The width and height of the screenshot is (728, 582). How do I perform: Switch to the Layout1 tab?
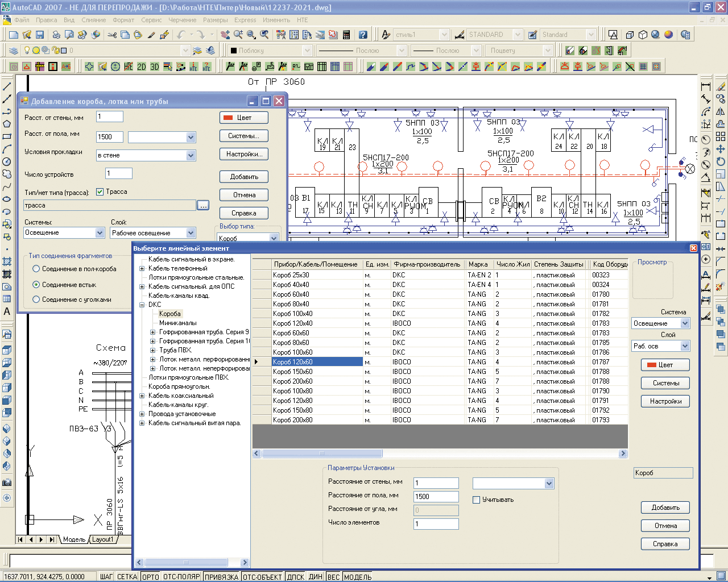pyautogui.click(x=103, y=539)
